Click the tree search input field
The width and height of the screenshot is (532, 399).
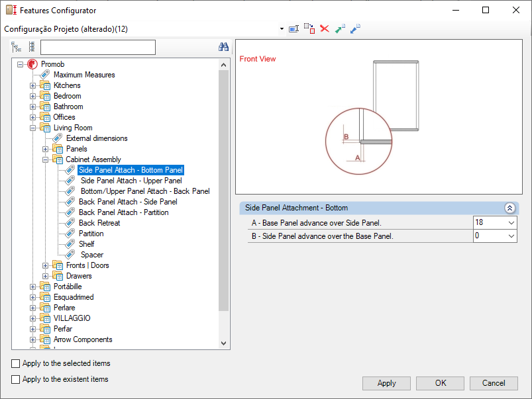pos(98,47)
